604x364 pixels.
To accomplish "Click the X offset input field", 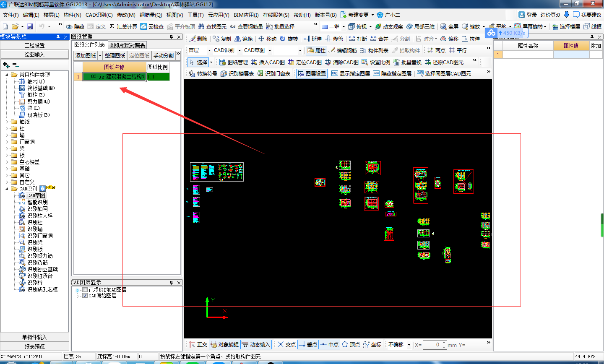I will (433, 345).
